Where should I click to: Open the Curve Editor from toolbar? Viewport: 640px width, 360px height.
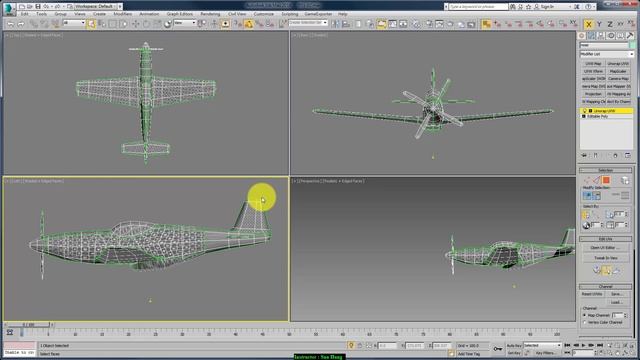(x=392, y=24)
